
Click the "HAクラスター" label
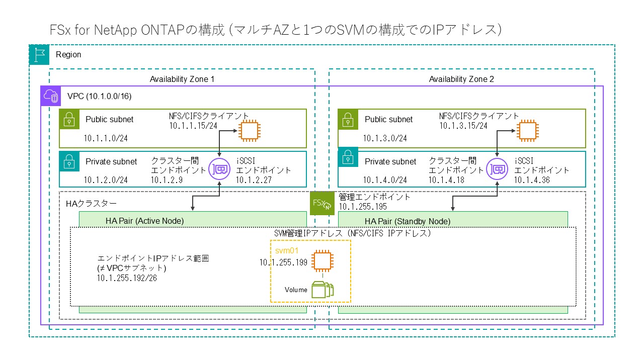(x=92, y=204)
